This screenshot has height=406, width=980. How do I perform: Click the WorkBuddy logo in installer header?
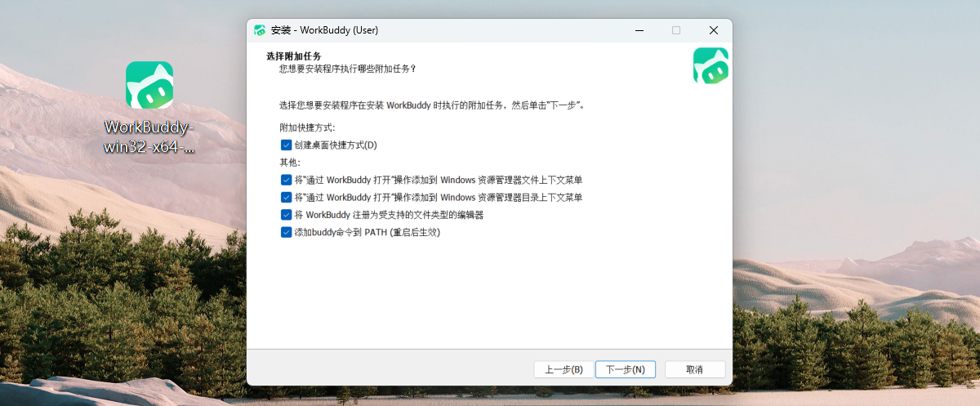point(710,66)
